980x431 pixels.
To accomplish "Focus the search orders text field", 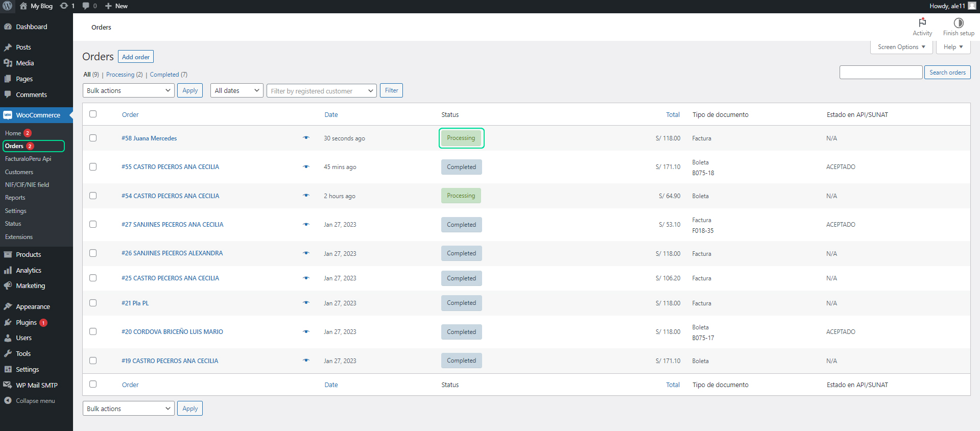I will 880,73.
